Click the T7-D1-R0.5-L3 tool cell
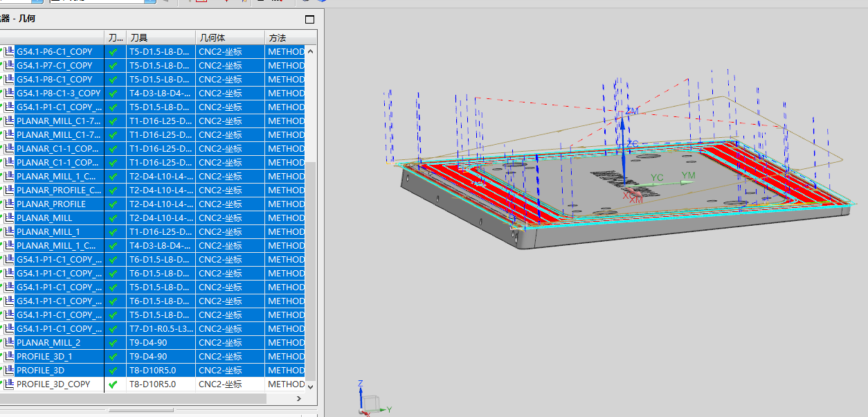This screenshot has height=417, width=868. (x=161, y=328)
